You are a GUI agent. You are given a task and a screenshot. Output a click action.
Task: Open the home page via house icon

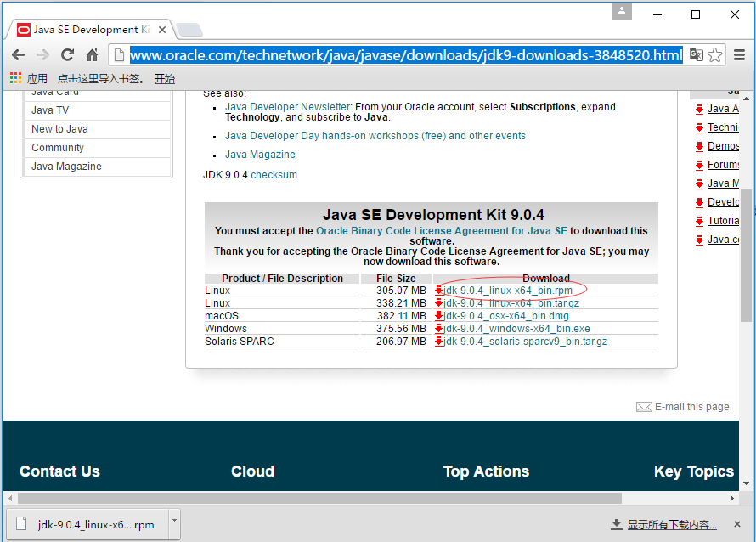point(92,55)
